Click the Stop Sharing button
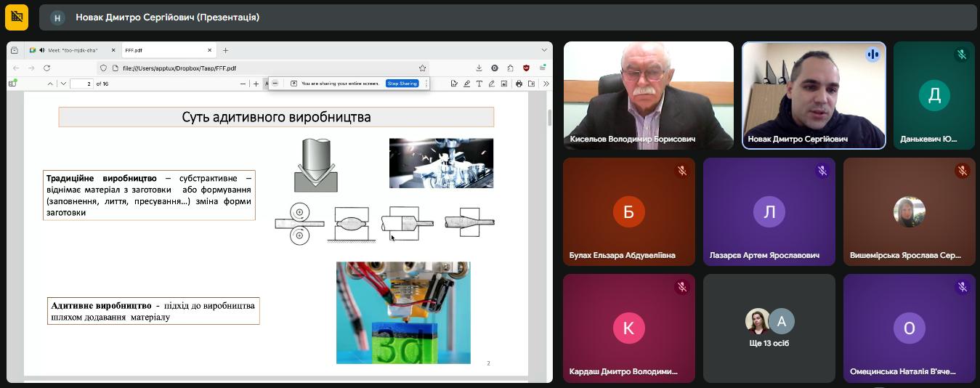The height and width of the screenshot is (388, 980). [x=402, y=84]
